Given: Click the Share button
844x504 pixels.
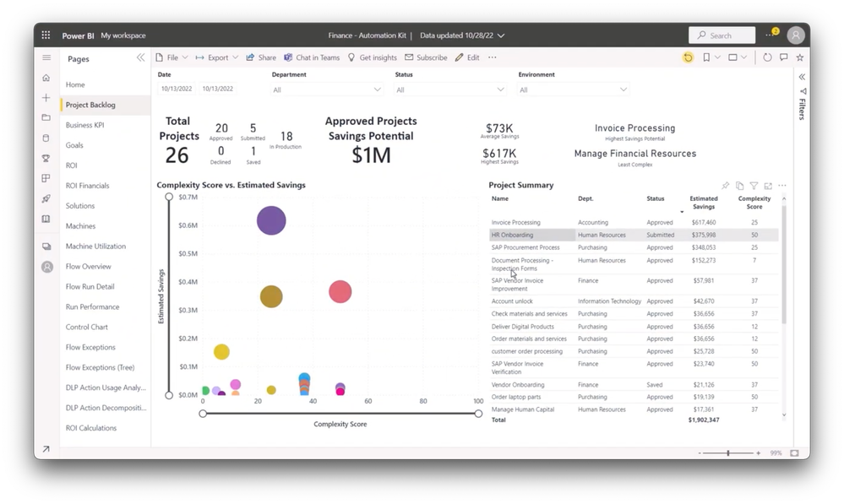Looking at the screenshot, I should [x=261, y=57].
